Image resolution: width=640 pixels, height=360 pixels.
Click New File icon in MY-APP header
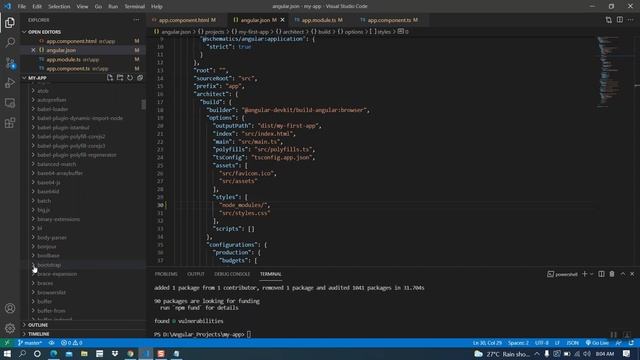(110, 78)
